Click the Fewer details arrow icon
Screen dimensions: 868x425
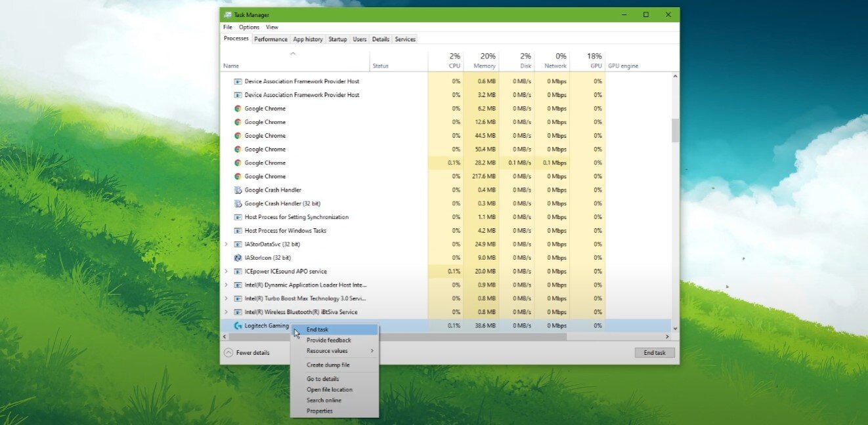[228, 352]
